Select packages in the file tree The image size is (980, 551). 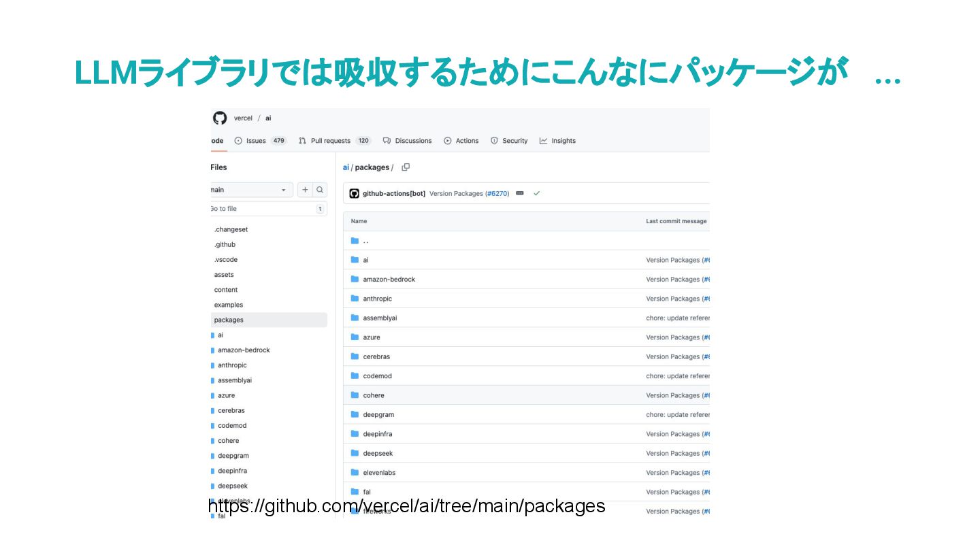pyautogui.click(x=268, y=320)
